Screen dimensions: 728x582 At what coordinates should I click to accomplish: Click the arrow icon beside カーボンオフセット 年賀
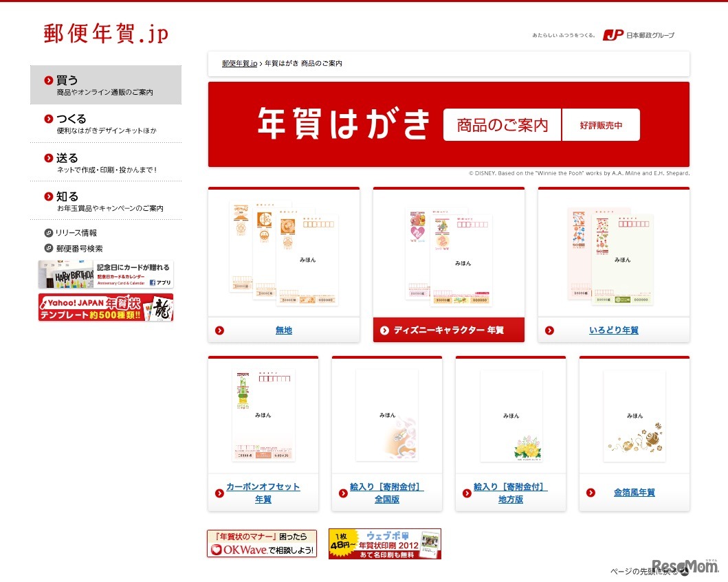pyautogui.click(x=219, y=492)
